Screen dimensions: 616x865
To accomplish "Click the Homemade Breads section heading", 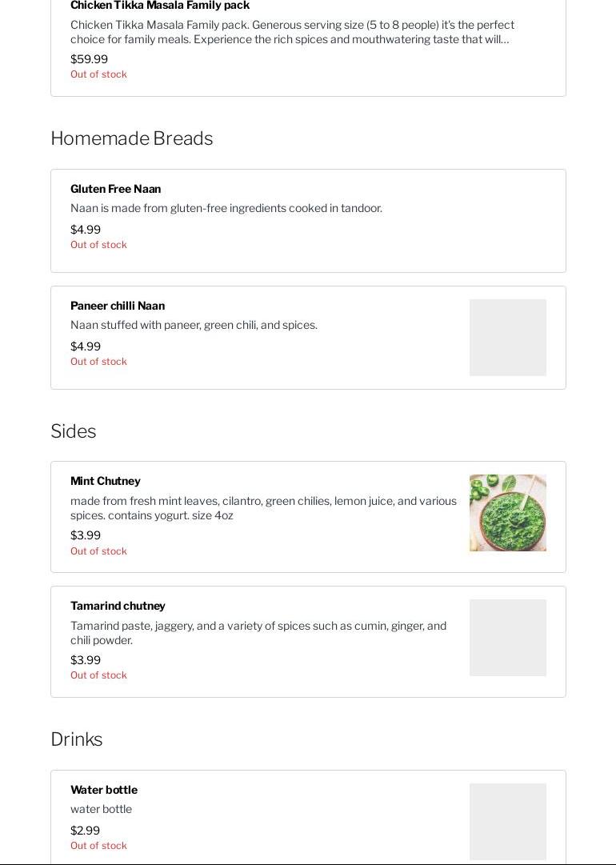I will coord(131,138).
